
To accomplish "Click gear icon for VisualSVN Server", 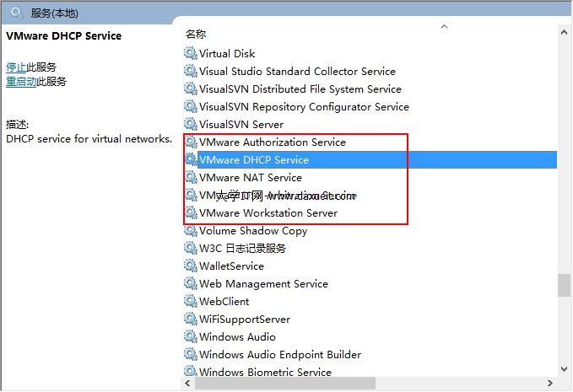I will point(190,124).
